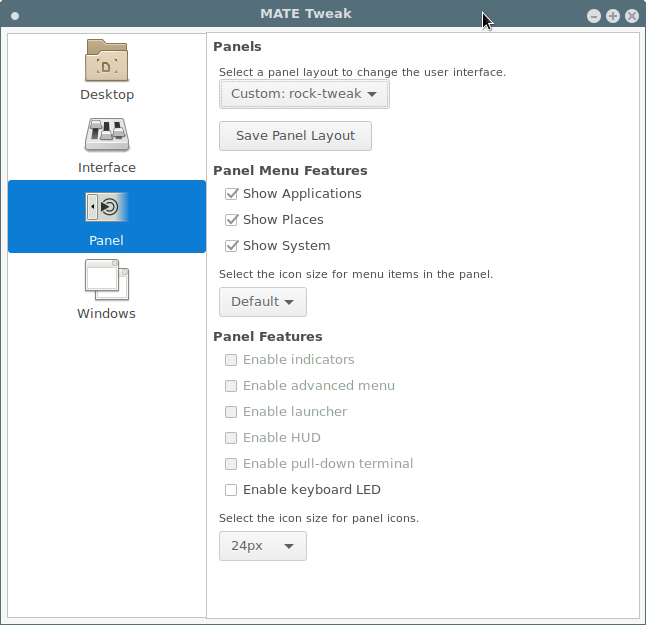This screenshot has height=625, width=646.
Task: Switch to the Windows label in sidebar
Action: (106, 314)
